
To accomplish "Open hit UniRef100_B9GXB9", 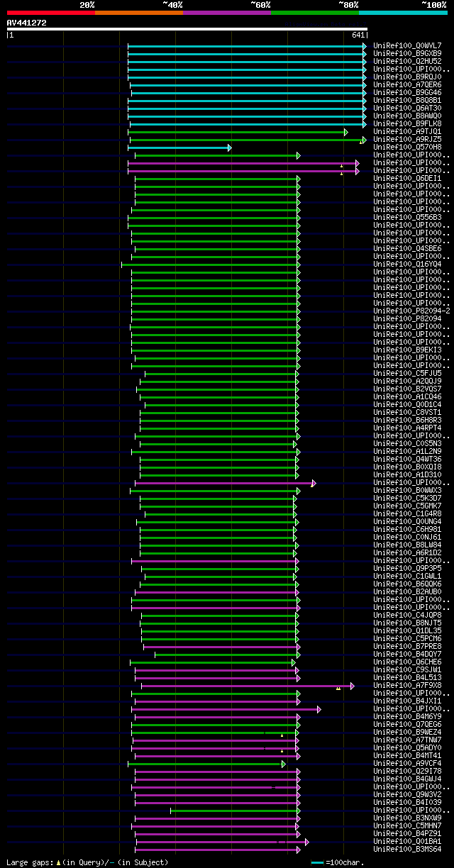I will 407,53.
